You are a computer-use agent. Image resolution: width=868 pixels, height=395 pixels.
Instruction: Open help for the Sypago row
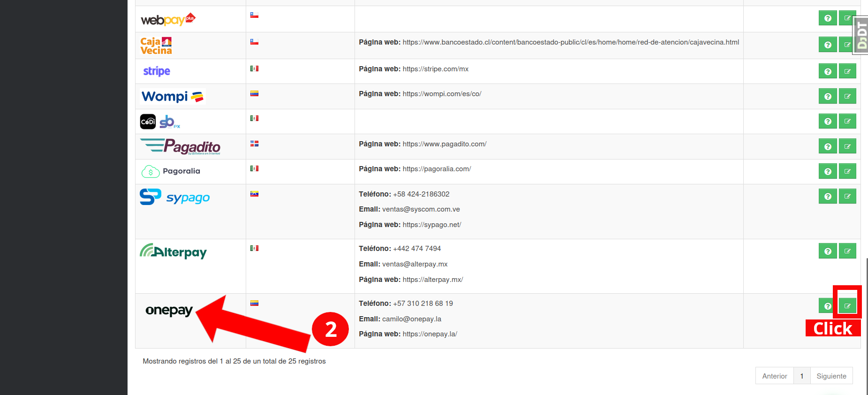(x=828, y=196)
